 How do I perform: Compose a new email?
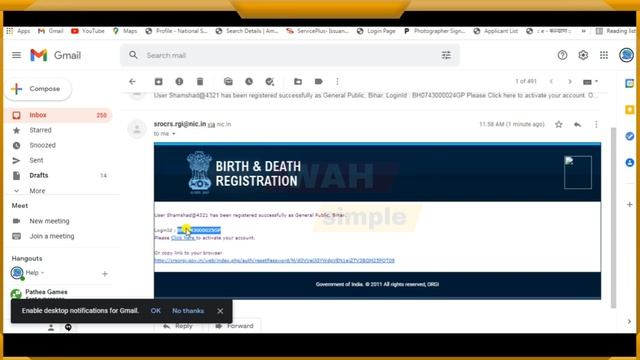pos(38,89)
